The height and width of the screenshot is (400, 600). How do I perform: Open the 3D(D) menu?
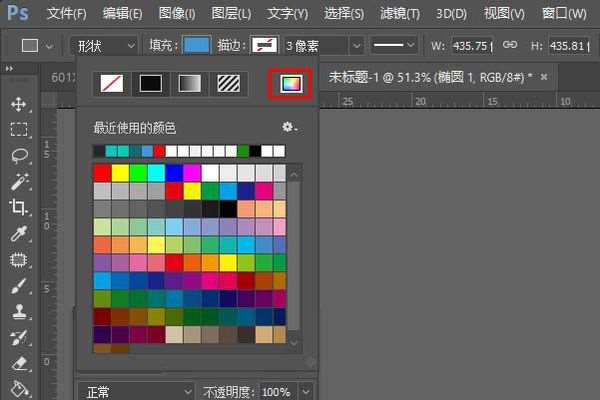(x=452, y=14)
